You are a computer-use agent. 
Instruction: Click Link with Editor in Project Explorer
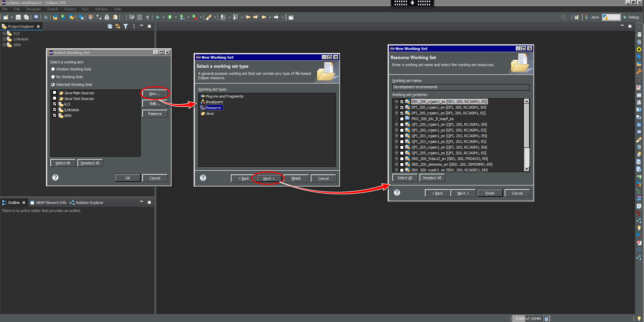click(117, 26)
